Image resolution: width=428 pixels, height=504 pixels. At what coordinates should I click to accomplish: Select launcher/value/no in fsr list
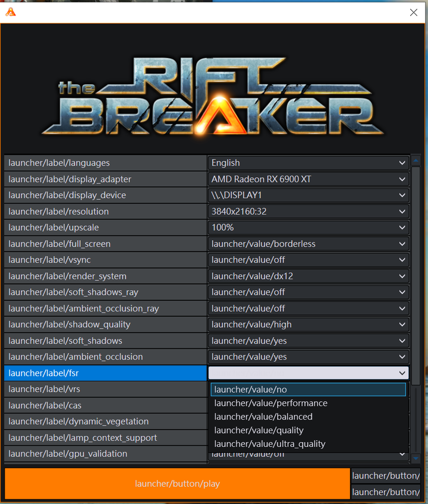click(x=308, y=389)
